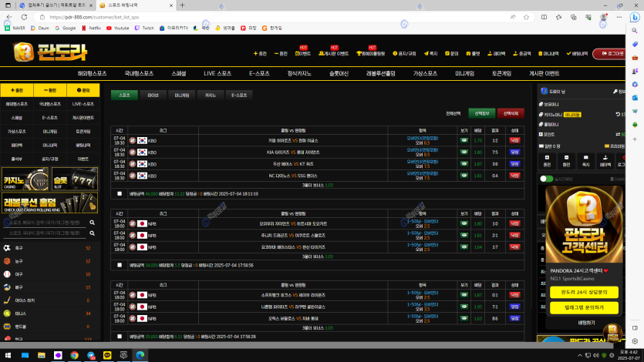
Task: Toggle the green switch in the right panel
Action: coord(546,179)
